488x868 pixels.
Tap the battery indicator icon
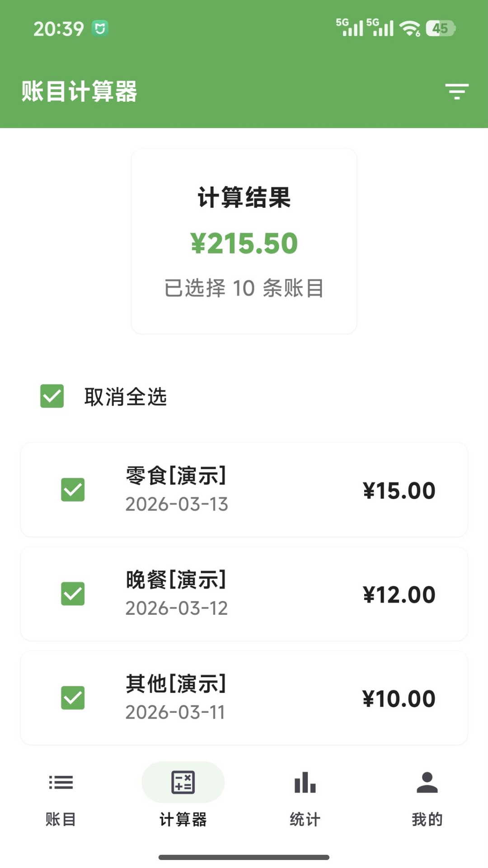(440, 28)
